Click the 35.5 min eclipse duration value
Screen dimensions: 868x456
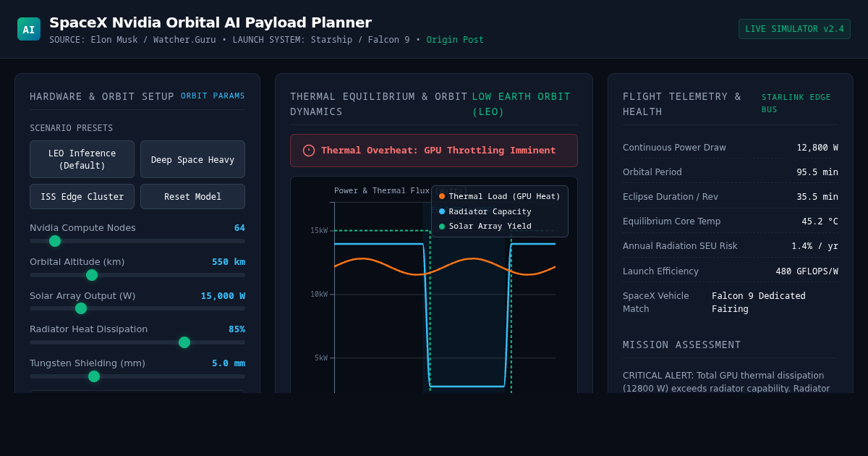click(x=817, y=197)
